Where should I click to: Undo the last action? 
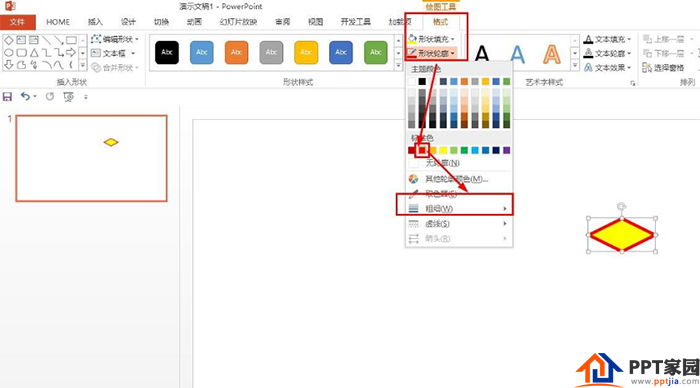pyautogui.click(x=25, y=96)
